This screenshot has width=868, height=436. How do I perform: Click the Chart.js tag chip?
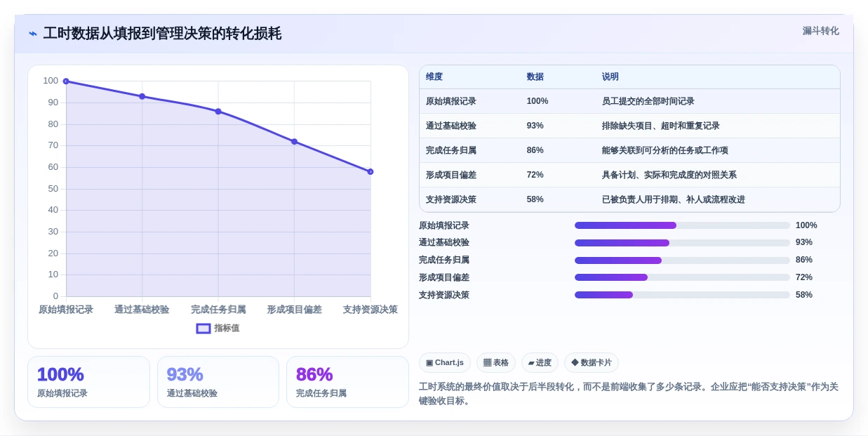445,363
